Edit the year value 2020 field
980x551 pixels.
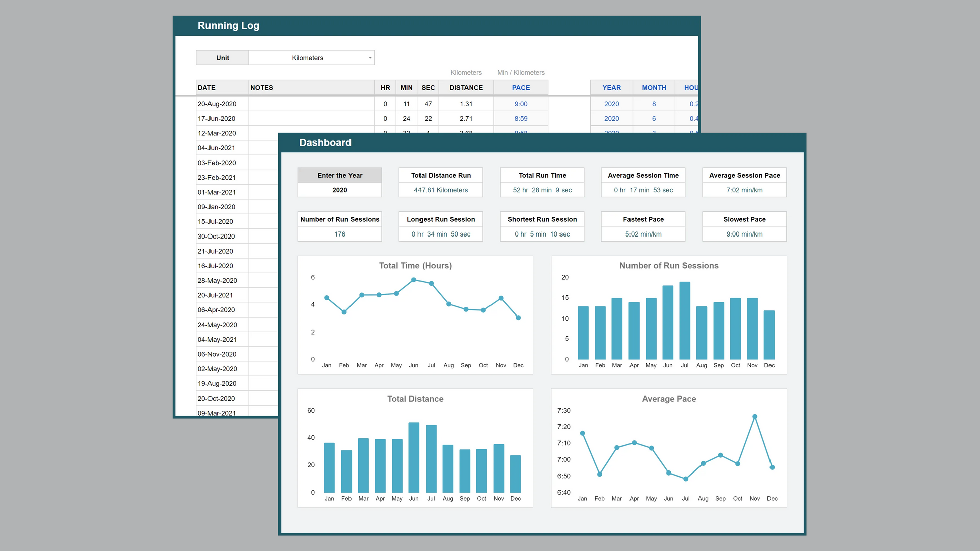[x=339, y=190]
